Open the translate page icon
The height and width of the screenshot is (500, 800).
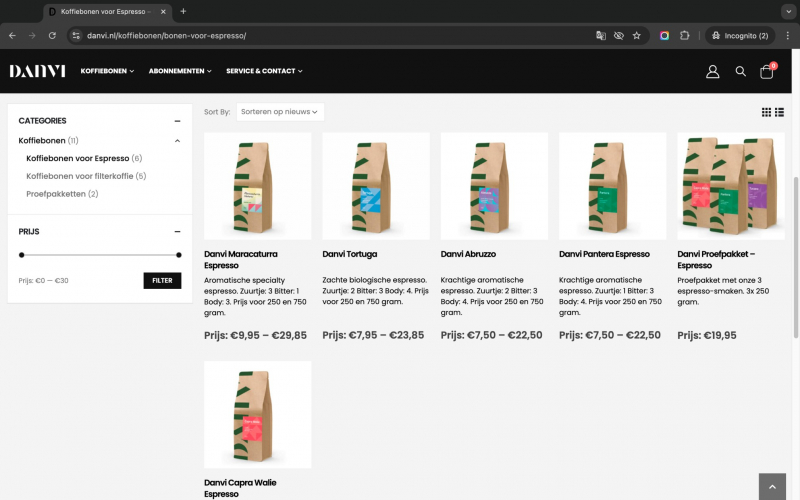(x=601, y=36)
